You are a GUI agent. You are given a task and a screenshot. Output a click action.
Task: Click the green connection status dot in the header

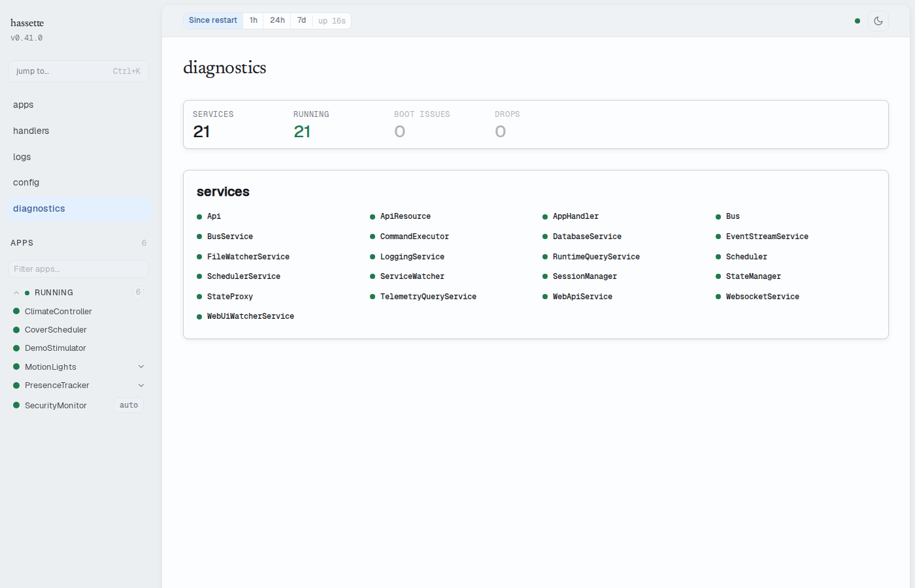(857, 21)
